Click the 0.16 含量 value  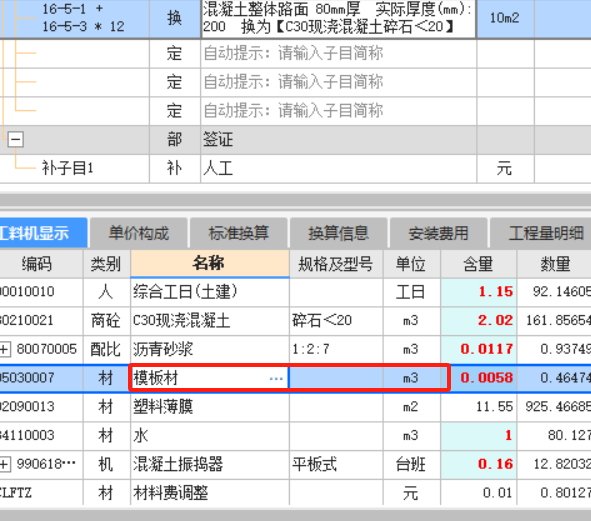click(x=478, y=464)
